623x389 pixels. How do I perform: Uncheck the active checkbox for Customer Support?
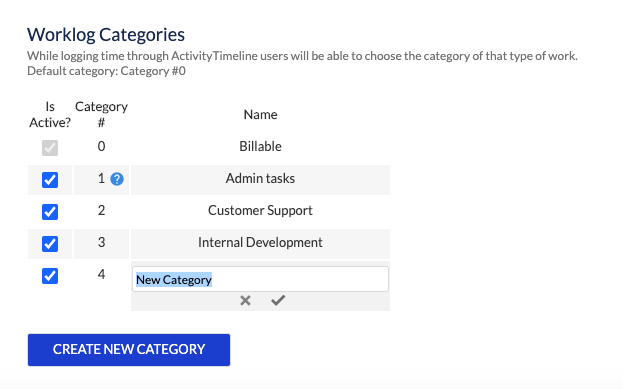point(50,212)
